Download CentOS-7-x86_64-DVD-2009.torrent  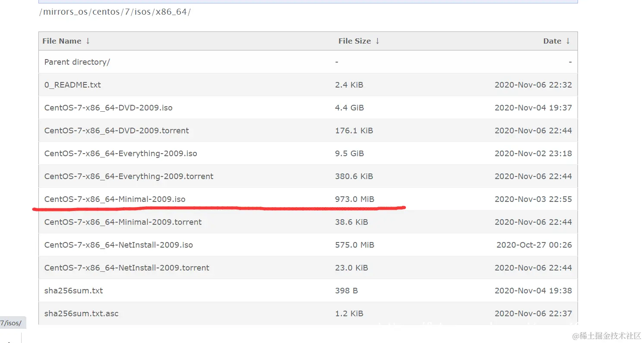click(x=117, y=131)
